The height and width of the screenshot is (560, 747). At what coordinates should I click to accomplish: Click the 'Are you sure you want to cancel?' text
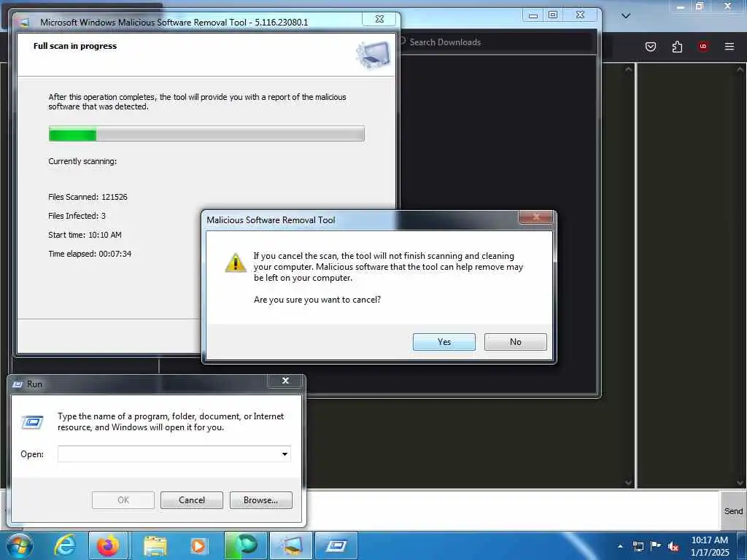[317, 300]
